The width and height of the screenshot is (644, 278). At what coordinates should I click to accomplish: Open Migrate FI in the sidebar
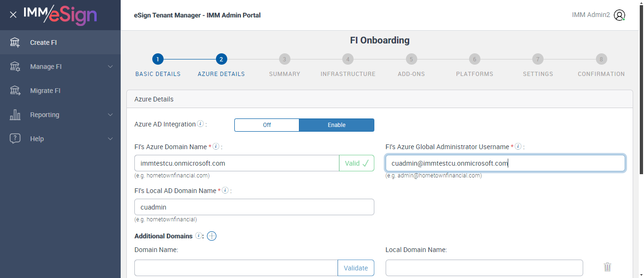45,91
